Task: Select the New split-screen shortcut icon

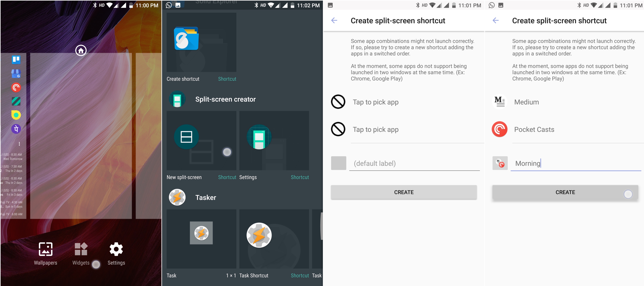Action: point(187,137)
